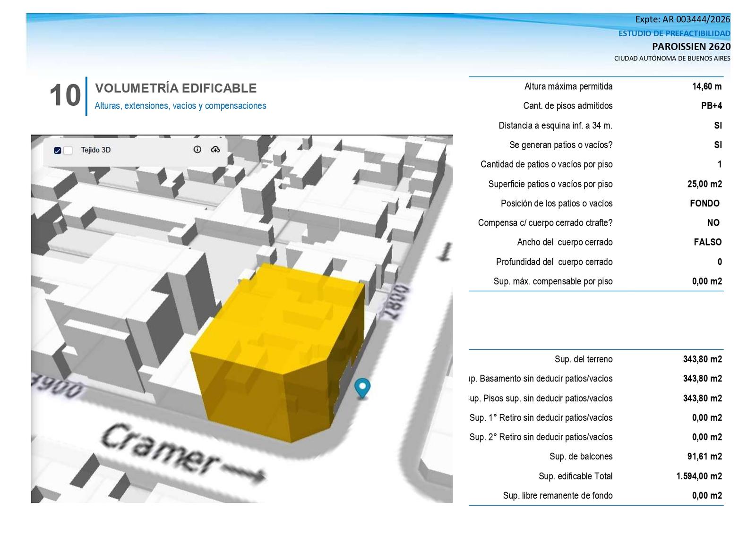Viewport: 756px width, 534px height.
Task: Click the 'Se generan patios o vacíos?' label
Action: click(561, 145)
